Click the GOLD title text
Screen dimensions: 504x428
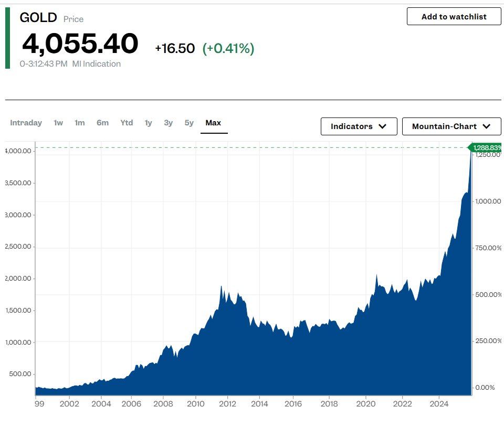pyautogui.click(x=38, y=17)
